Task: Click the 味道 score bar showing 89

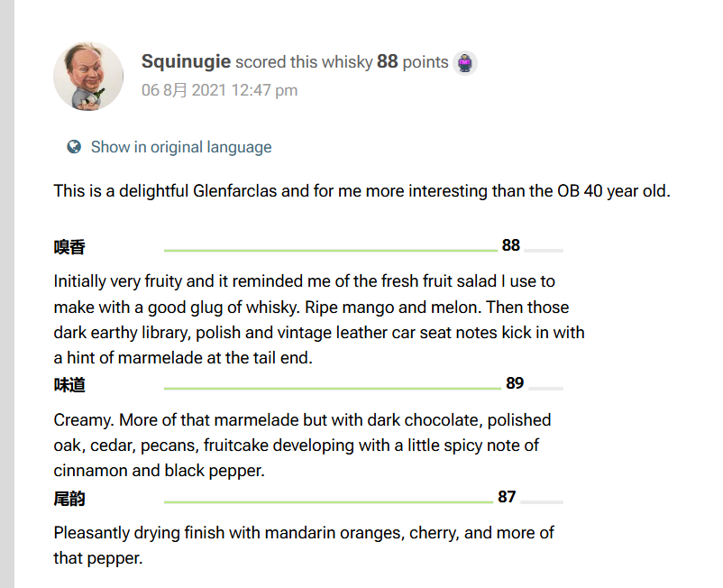Action: point(363,389)
